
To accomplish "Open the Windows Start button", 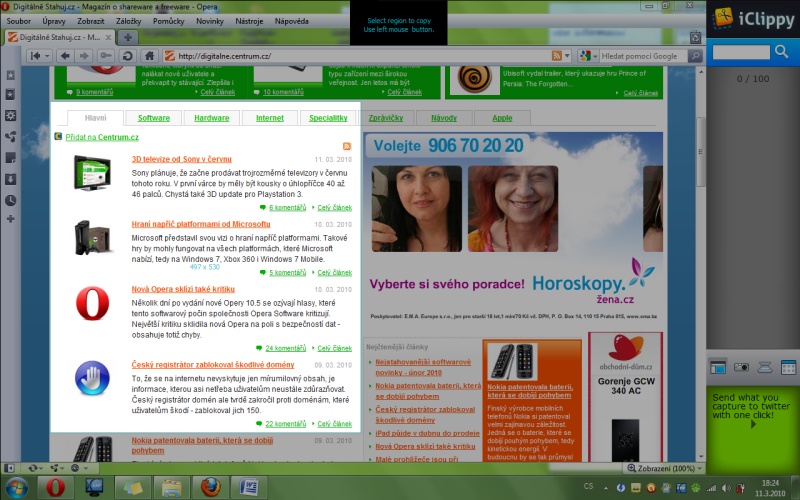I will 16,487.
